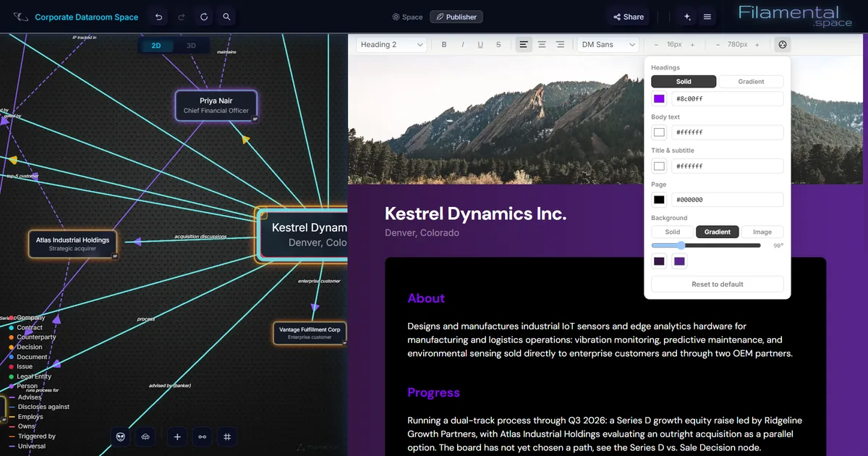The height and width of the screenshot is (456, 868).
Task: Open second gradient stop color swatch
Action: pos(679,262)
